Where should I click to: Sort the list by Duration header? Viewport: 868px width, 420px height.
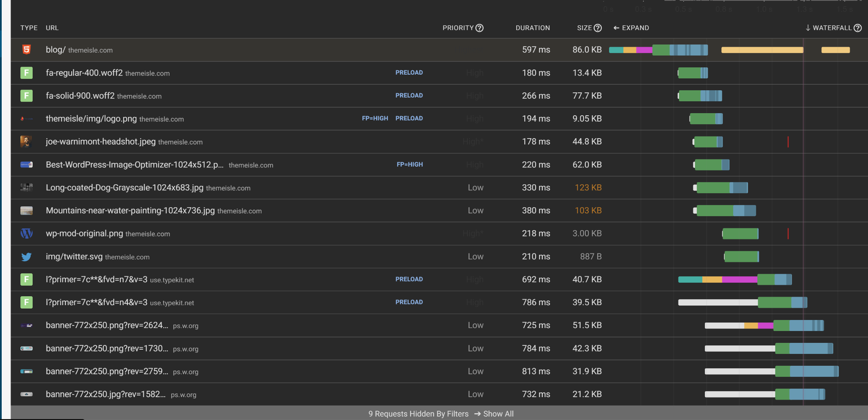pyautogui.click(x=532, y=28)
